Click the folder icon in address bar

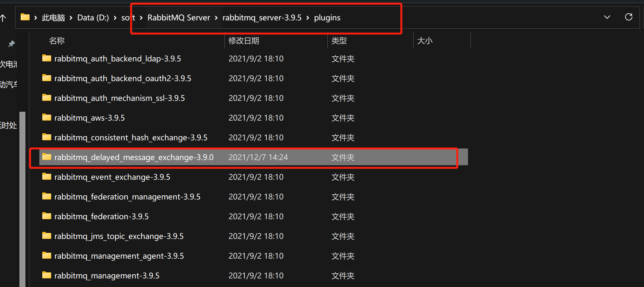tap(25, 17)
